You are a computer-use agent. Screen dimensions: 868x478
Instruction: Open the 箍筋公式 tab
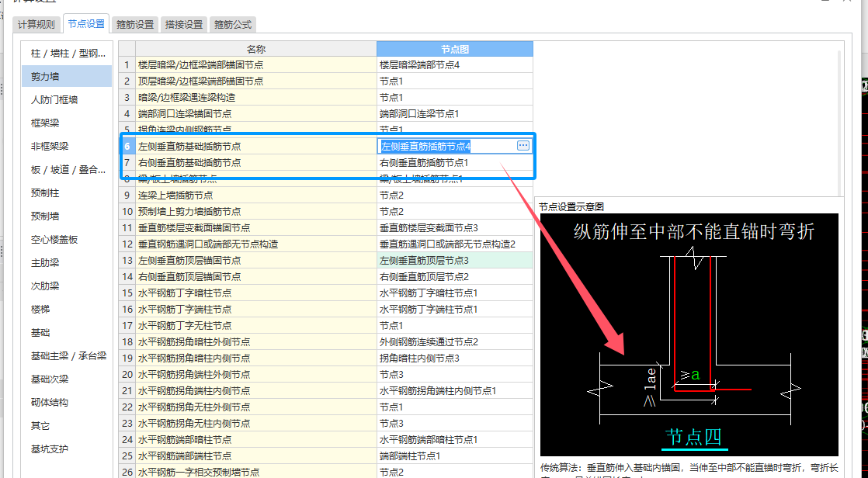pyautogui.click(x=232, y=24)
